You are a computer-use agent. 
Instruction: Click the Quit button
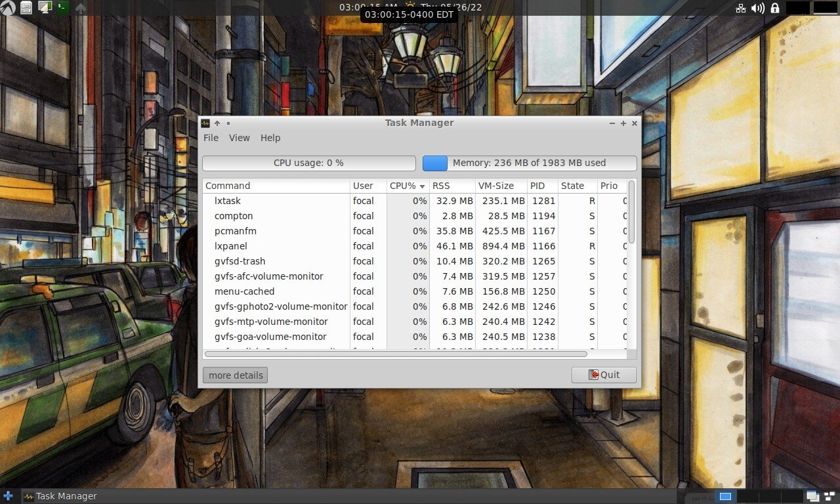(604, 375)
